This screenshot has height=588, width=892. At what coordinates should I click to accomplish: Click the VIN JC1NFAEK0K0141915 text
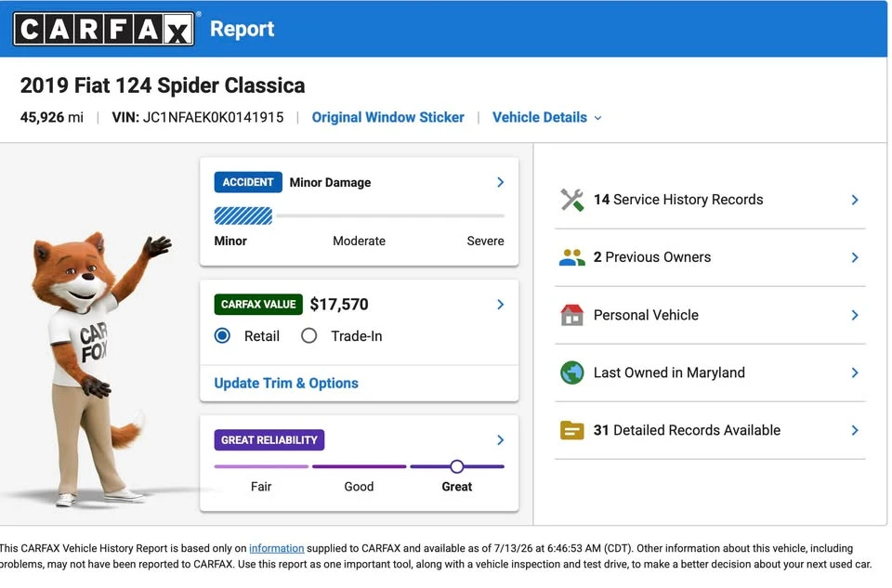[197, 117]
